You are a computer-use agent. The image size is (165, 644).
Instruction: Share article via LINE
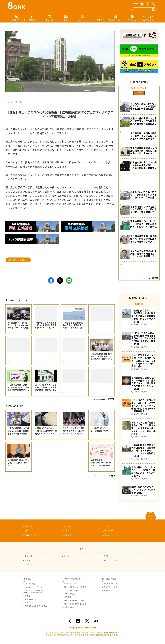[x=69, y=280]
